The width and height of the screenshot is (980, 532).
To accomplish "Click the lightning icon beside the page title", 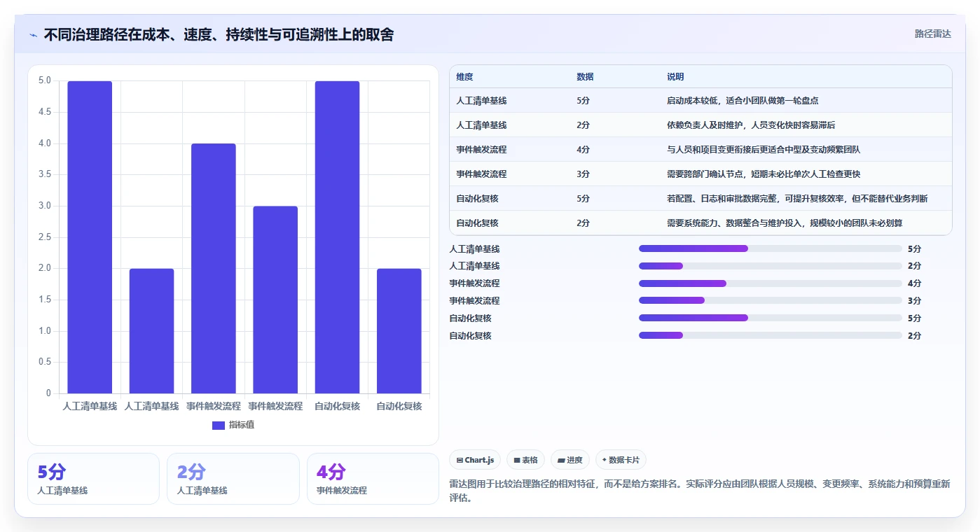I will [x=33, y=35].
